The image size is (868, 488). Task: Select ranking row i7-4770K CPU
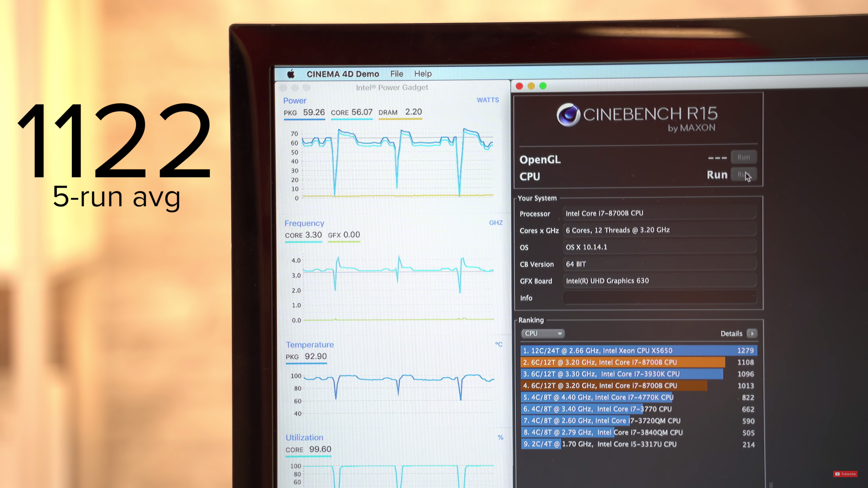coord(639,398)
